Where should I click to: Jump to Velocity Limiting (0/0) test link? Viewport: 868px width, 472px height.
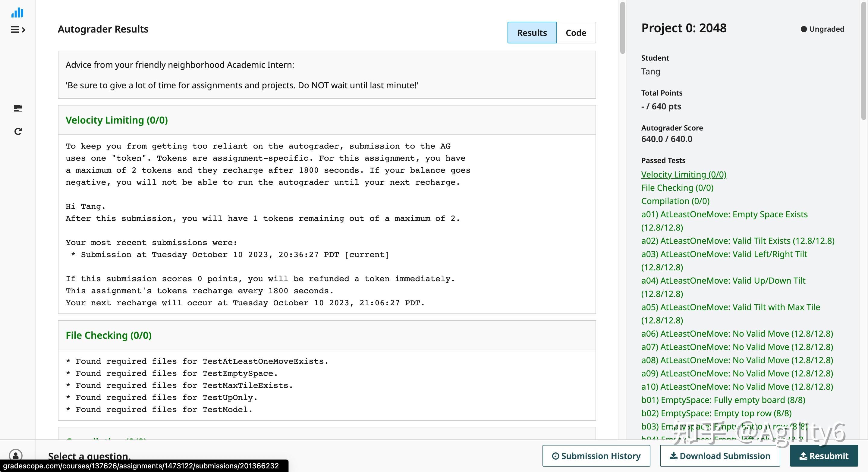coord(683,175)
